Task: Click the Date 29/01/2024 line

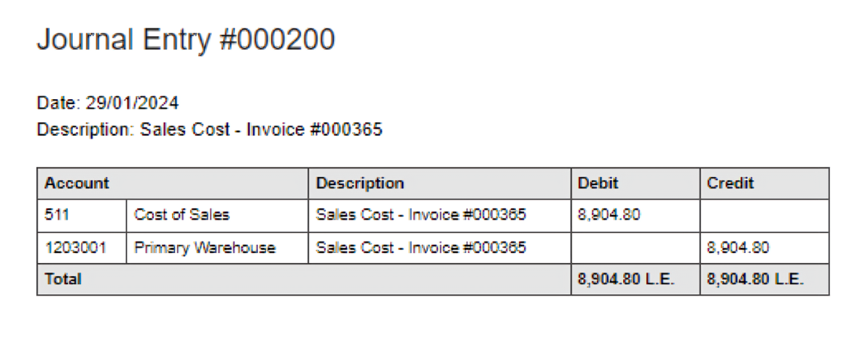Action: tap(108, 103)
